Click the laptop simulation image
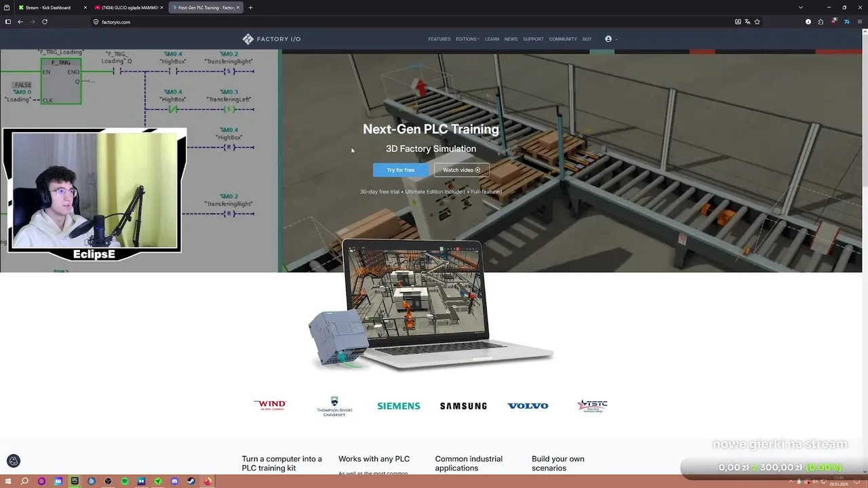Screen dimensions: 868x488 pos(431,305)
